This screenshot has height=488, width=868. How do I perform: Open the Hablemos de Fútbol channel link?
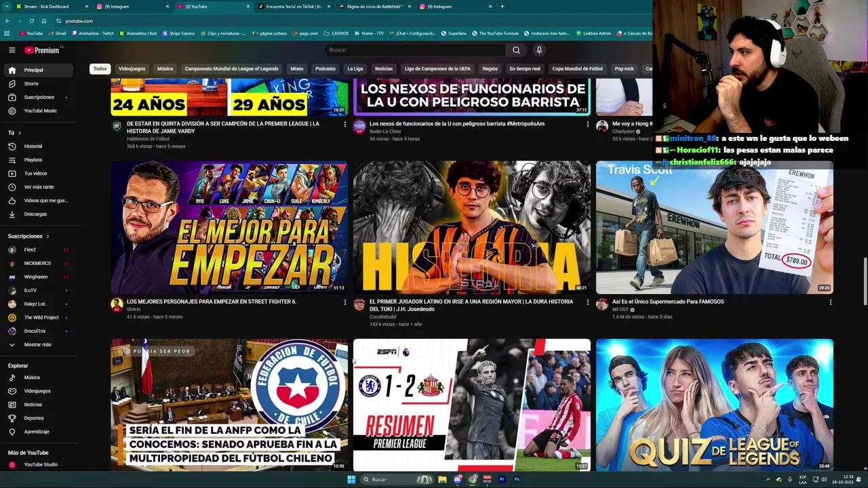click(148, 139)
